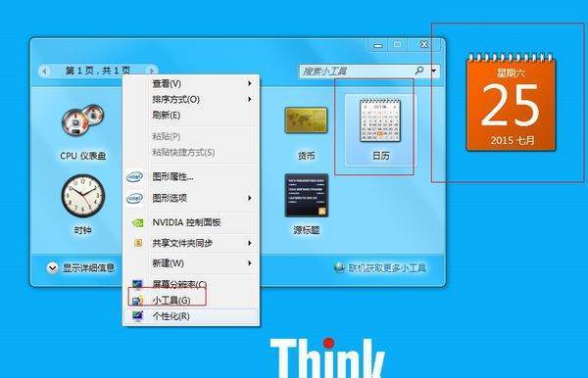Click the NVIDIA logo icon

(137, 223)
